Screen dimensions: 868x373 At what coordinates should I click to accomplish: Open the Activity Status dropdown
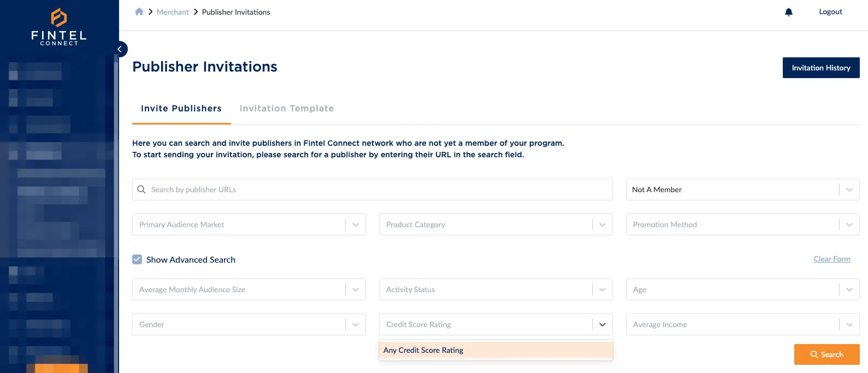[603, 289]
